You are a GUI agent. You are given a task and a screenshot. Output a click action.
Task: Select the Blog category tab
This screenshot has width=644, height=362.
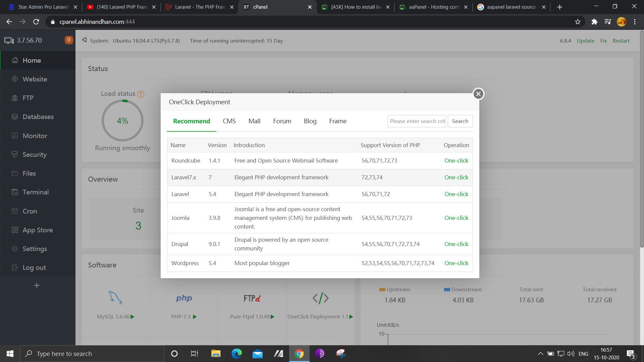pyautogui.click(x=310, y=121)
